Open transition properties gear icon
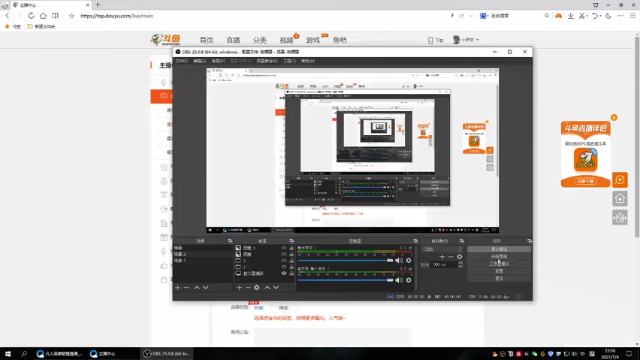Viewport: 640px width, 360px height. (x=460, y=257)
